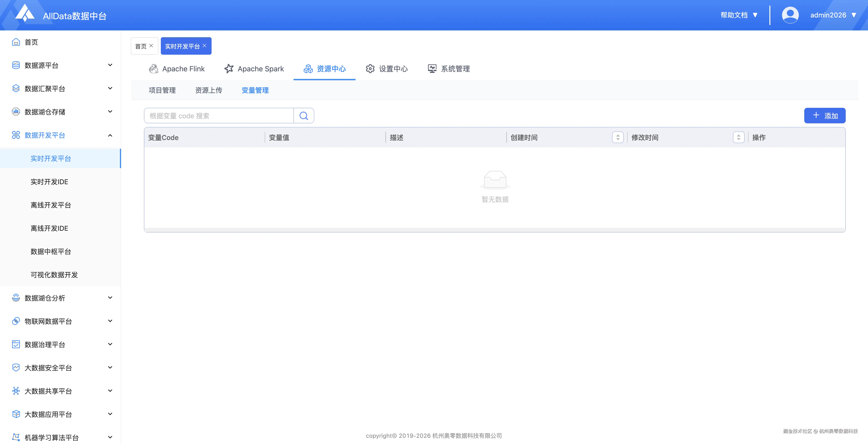Screen dimensions: 868x444
Task: Click the 大数据应用平台 cube icon
Action: tap(16, 414)
